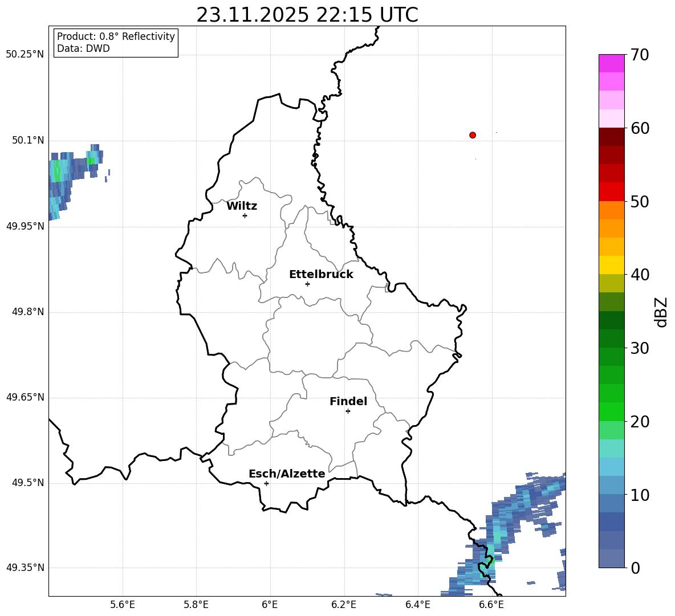Click the 20 colorbar tick label

point(640,422)
